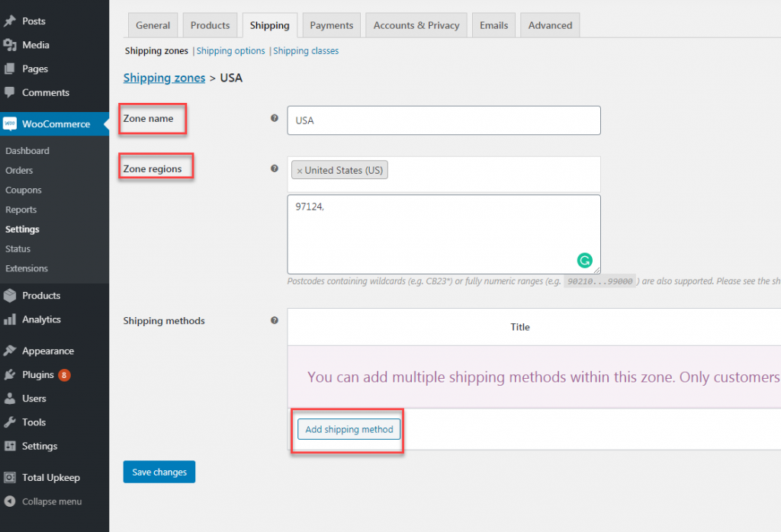Image resolution: width=781 pixels, height=532 pixels.
Task: Click the green Grammarly icon in postcode box
Action: [584, 261]
